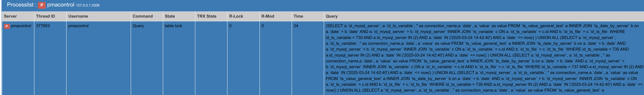The width and height of the screenshot is (644, 95).
Task: Click the State column header
Action: coord(170,16)
